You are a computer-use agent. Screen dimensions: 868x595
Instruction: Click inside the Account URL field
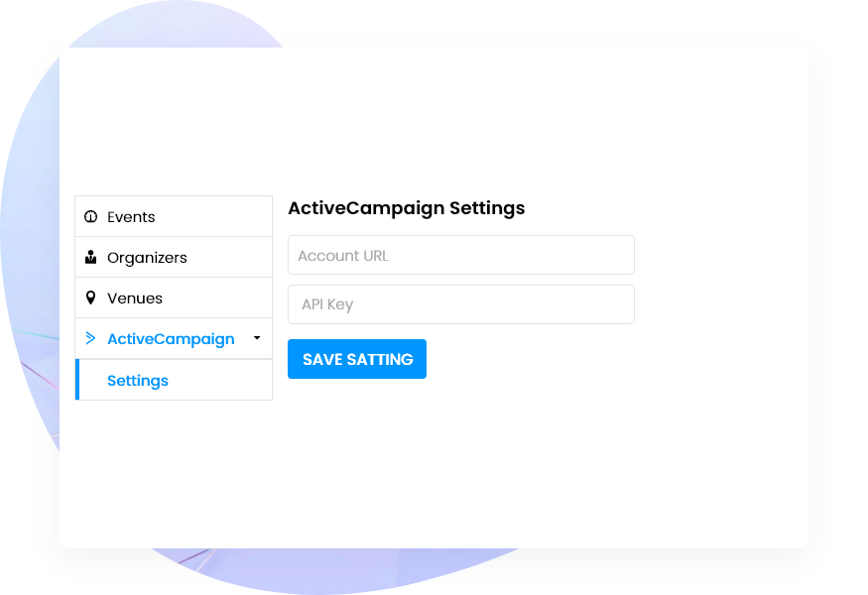point(460,255)
